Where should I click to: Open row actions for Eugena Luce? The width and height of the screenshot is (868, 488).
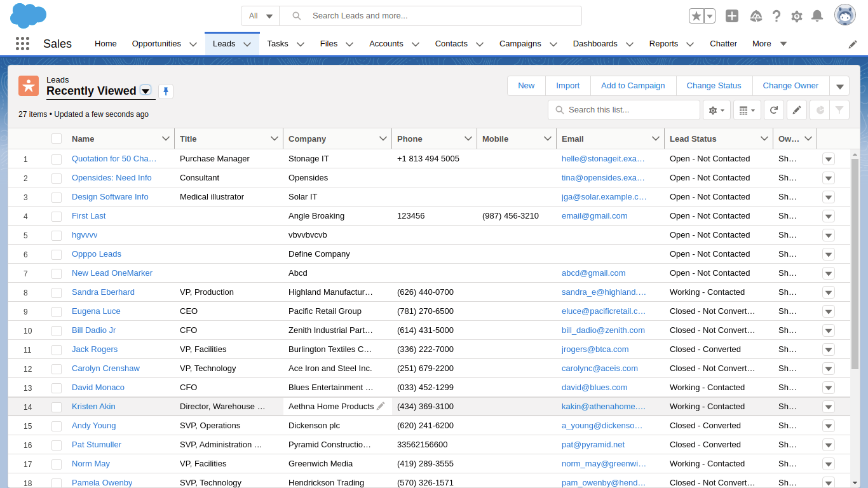(829, 311)
